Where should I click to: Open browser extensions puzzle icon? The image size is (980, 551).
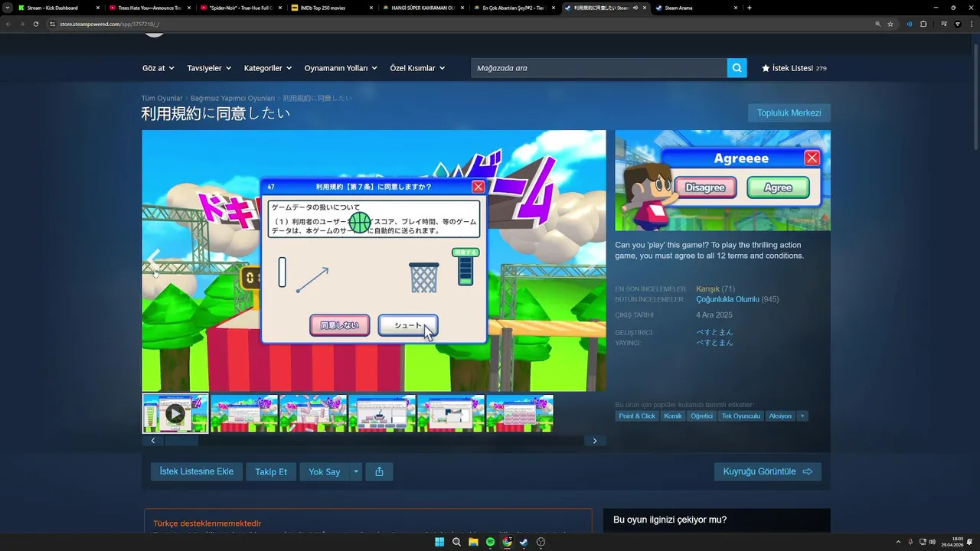(x=923, y=24)
